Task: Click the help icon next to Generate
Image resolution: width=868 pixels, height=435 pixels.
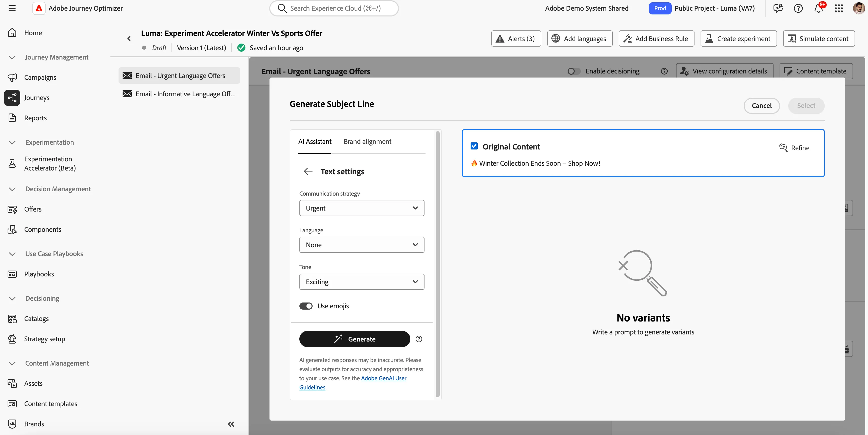Action: pyautogui.click(x=419, y=339)
